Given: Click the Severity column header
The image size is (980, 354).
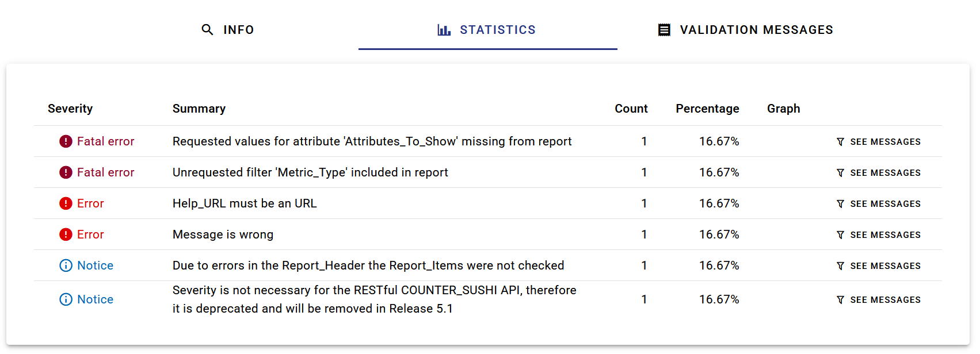Looking at the screenshot, I should coord(70,109).
